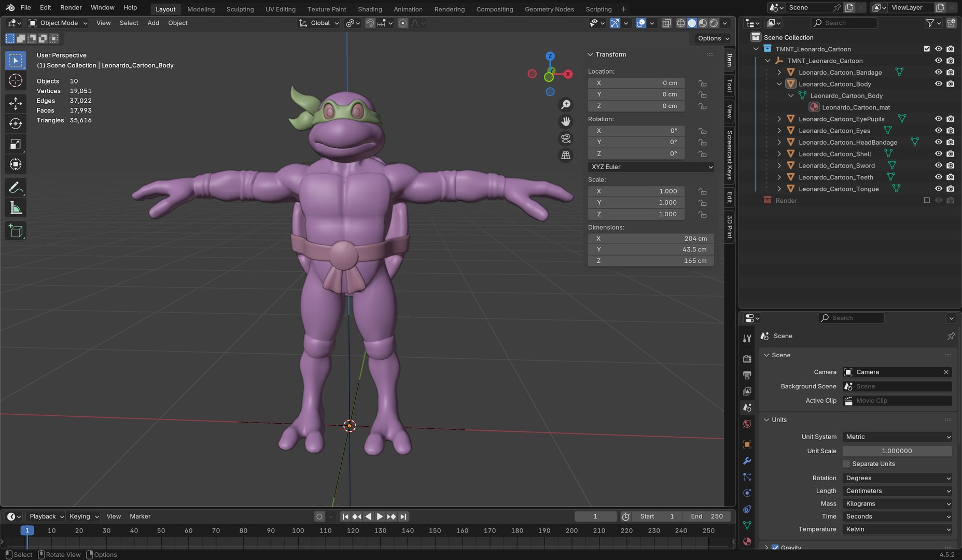Open the Unit System Metric dropdown

click(897, 437)
